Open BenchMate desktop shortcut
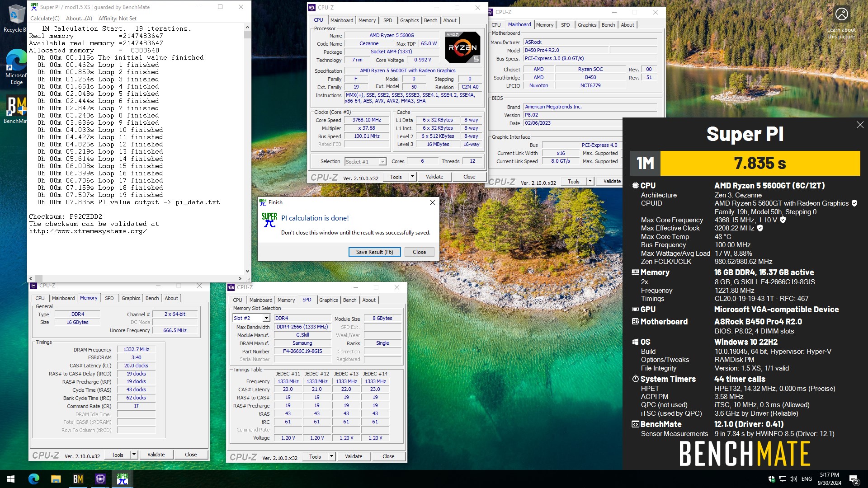Screen dimensions: 868x488 16,109
